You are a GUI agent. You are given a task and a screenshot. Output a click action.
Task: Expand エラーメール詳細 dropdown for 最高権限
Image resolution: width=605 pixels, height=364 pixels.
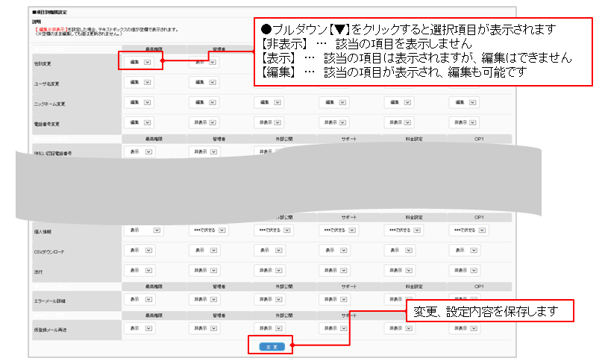tap(157, 299)
